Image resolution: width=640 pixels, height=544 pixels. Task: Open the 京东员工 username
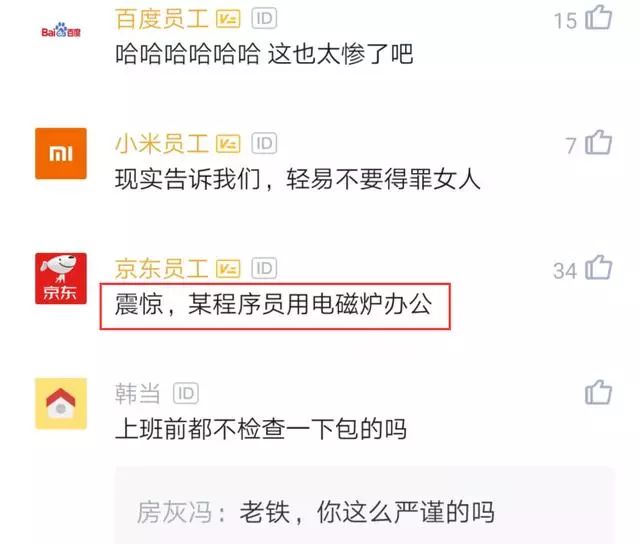162,269
